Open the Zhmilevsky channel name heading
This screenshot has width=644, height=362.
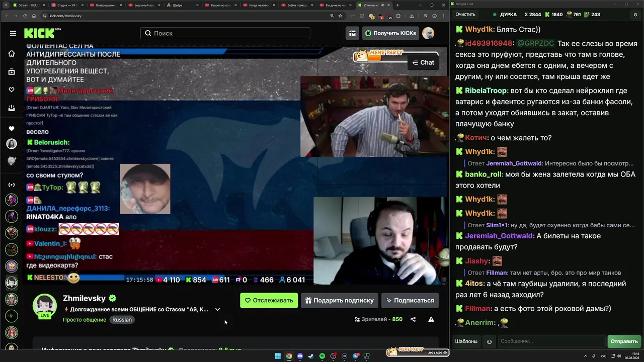pyautogui.click(x=84, y=298)
